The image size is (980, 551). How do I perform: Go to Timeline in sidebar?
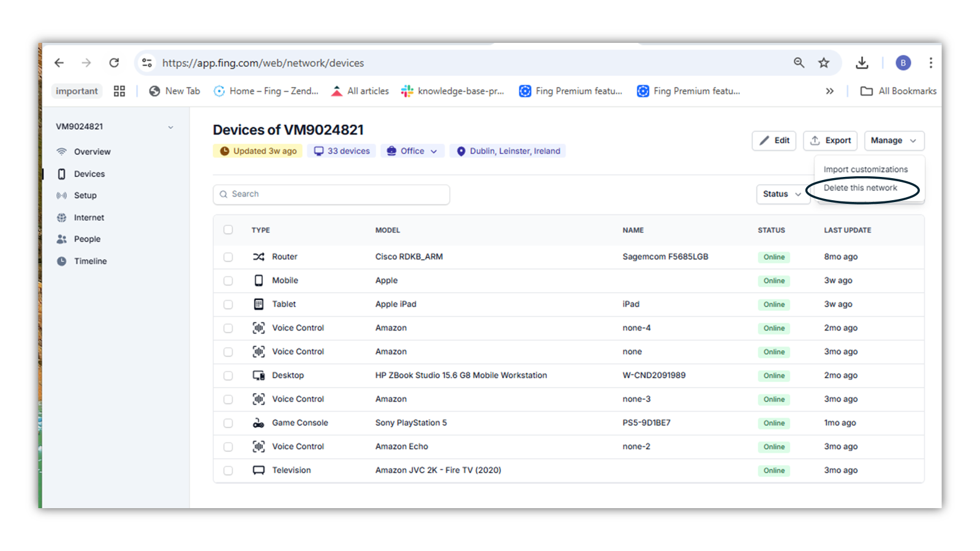coord(90,261)
